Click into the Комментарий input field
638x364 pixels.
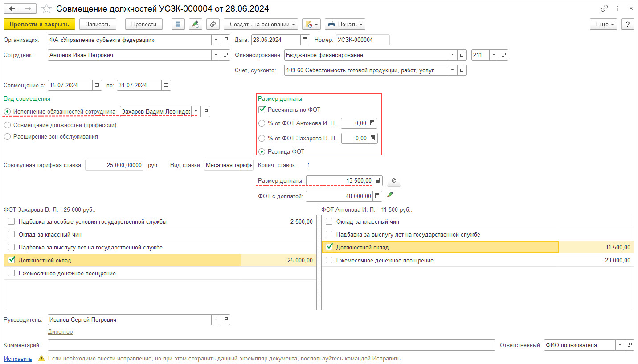coord(271,345)
